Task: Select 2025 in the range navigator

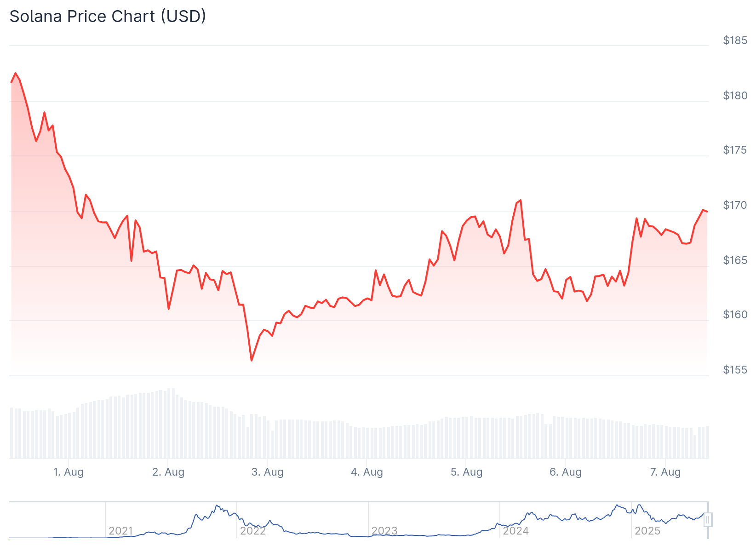Action: click(x=647, y=531)
